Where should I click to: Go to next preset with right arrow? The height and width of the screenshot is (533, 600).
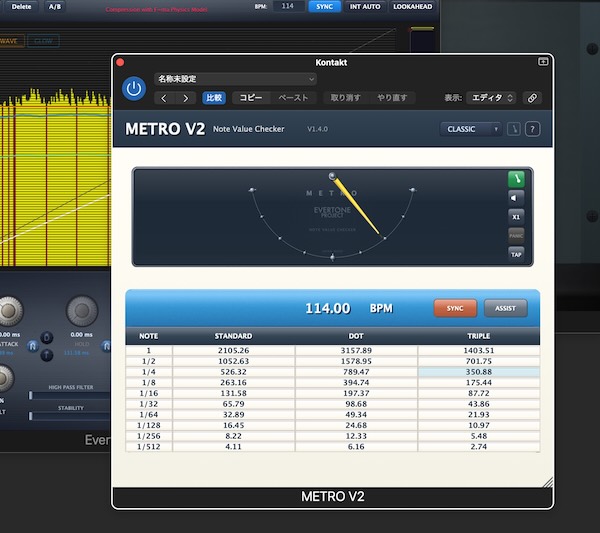186,98
